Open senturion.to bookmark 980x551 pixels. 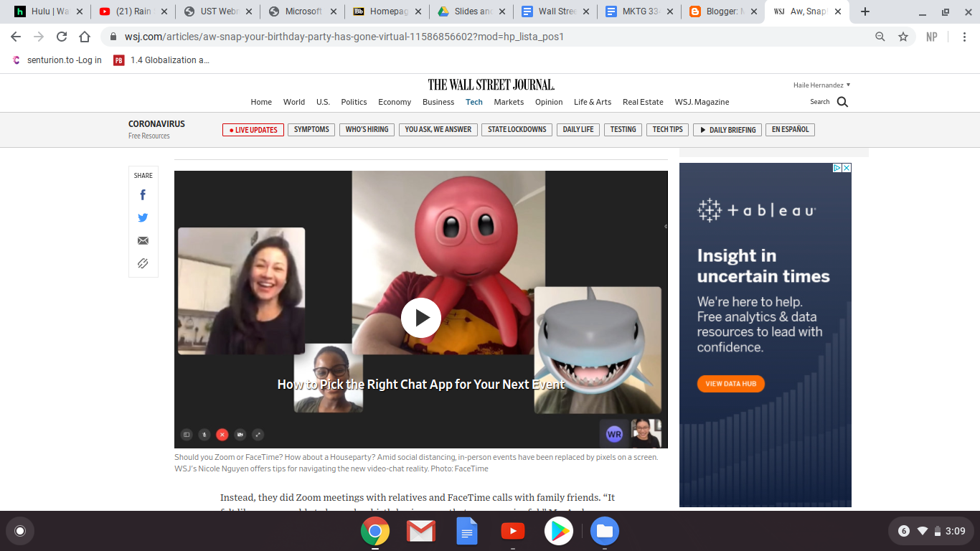[57, 60]
